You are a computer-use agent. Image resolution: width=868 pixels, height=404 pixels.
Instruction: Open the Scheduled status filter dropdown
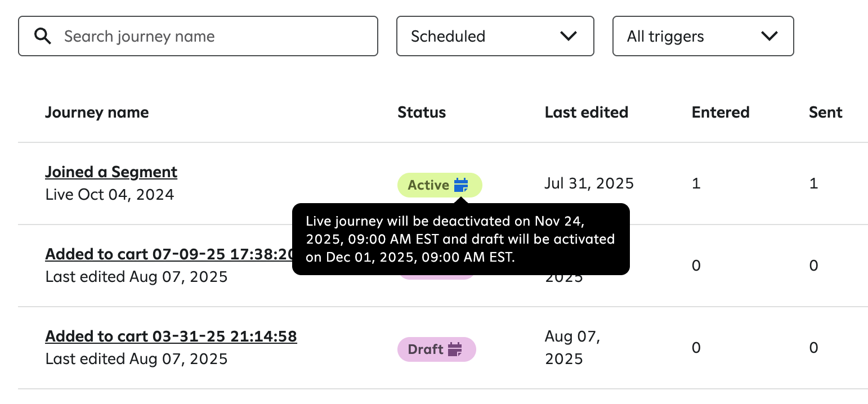495,36
